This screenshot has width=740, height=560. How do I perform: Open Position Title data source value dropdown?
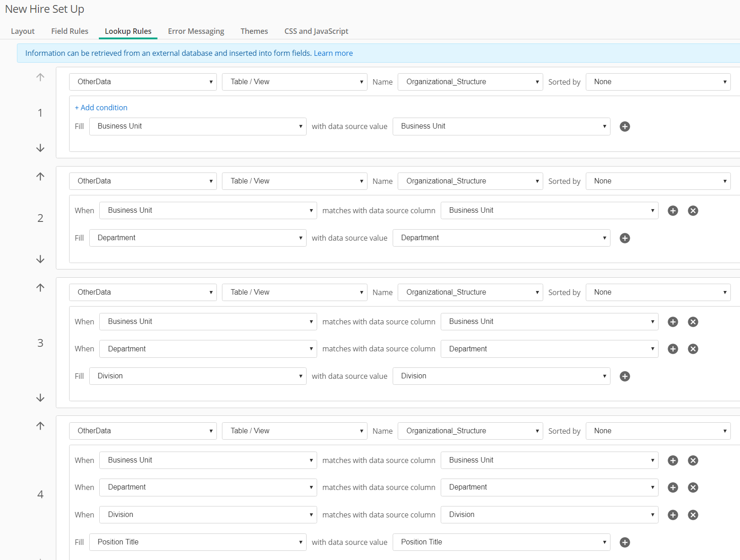[501, 542]
